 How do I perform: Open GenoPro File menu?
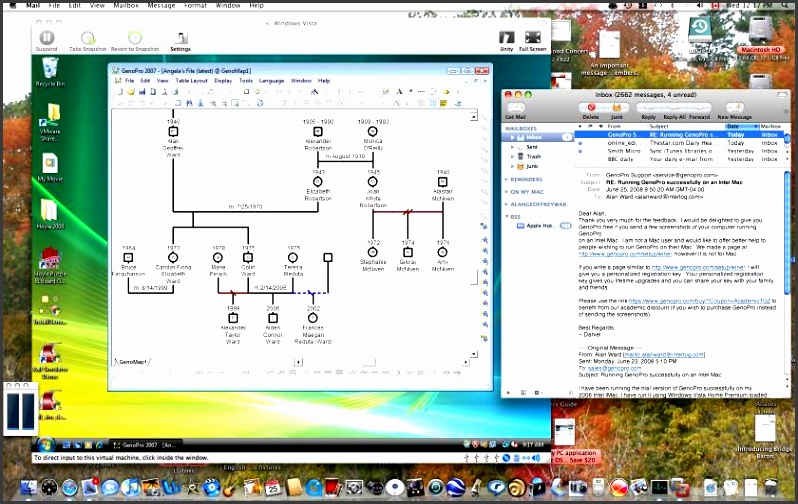130,80
